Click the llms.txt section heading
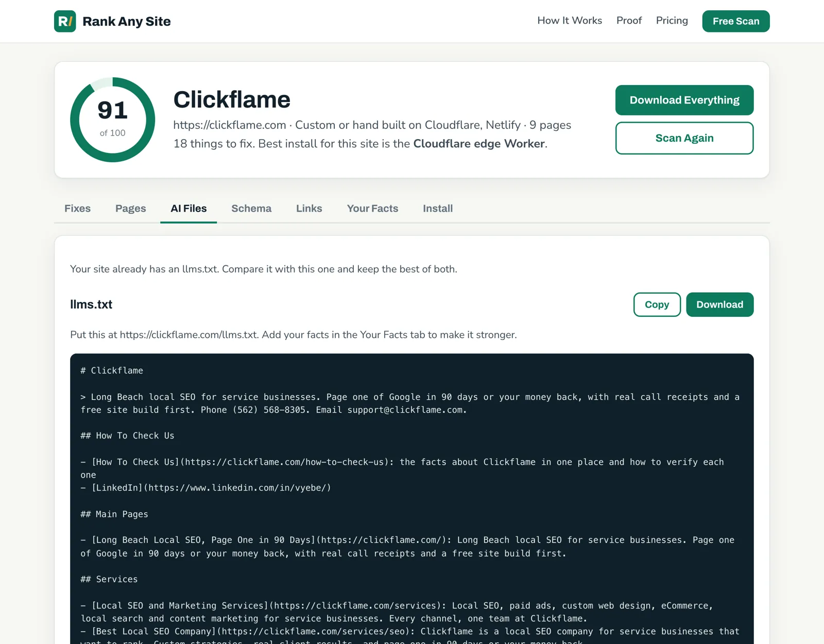The width and height of the screenshot is (824, 644). point(91,304)
